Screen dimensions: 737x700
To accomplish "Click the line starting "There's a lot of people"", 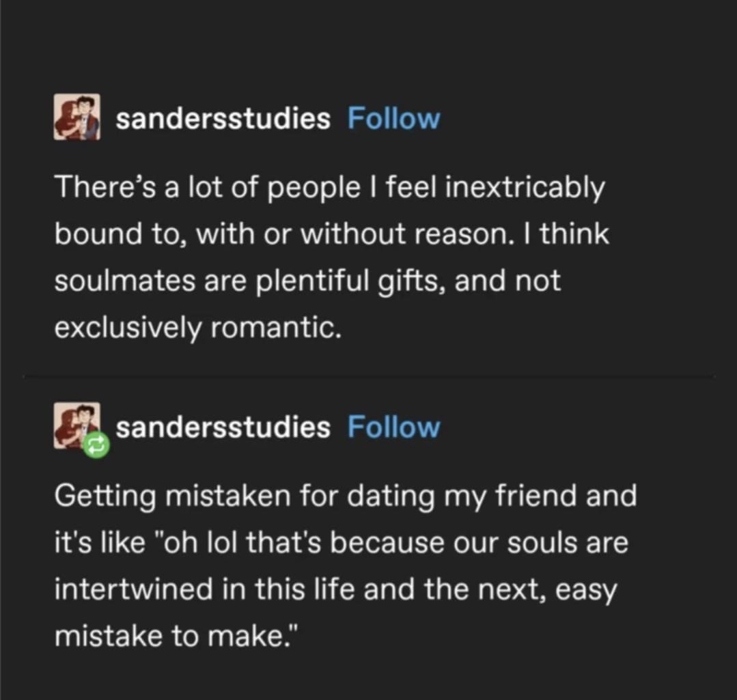I will 329,187.
